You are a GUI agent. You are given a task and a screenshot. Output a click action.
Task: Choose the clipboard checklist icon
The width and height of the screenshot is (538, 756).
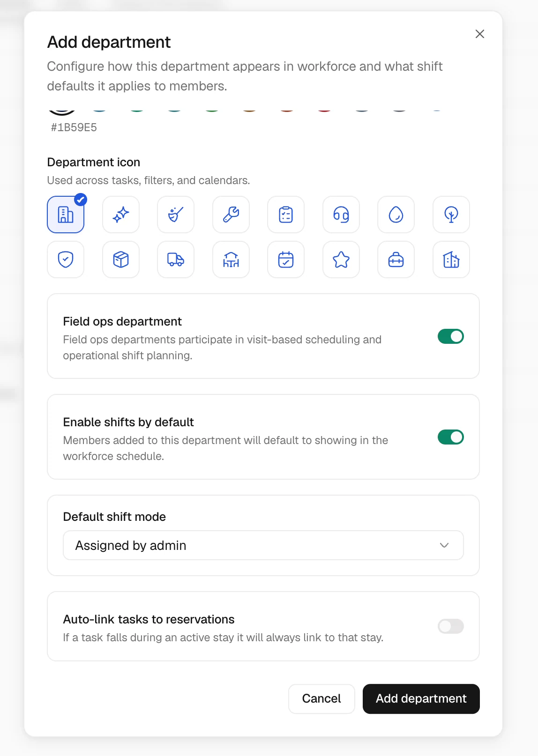(286, 215)
